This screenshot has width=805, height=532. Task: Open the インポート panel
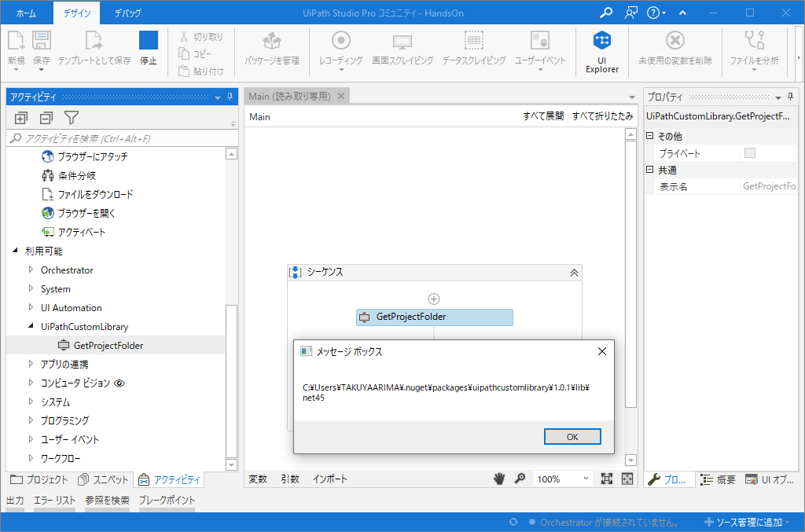330,479
